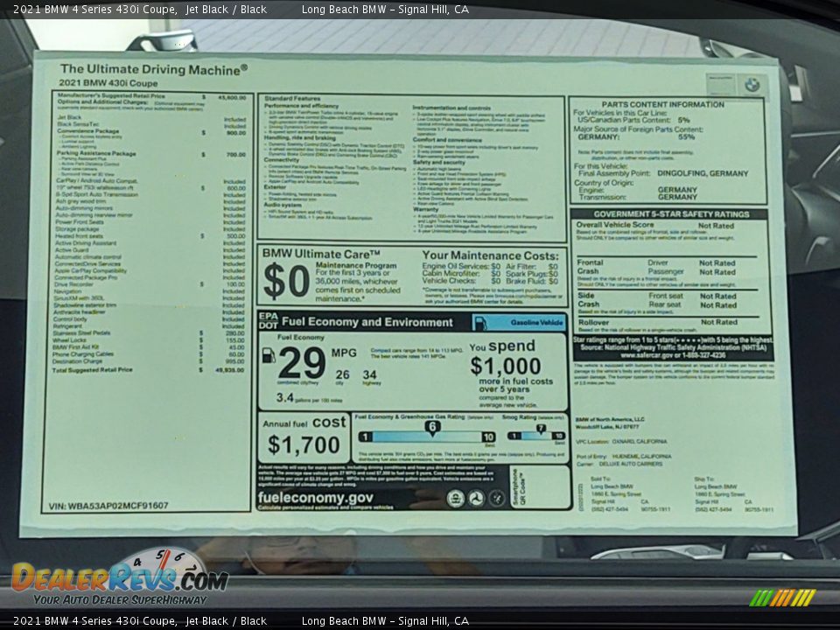This screenshot has height=630, width=840.
Task: Click "VPC Location: OXNARD, CALIFORNIA" line
Action: click(x=621, y=442)
